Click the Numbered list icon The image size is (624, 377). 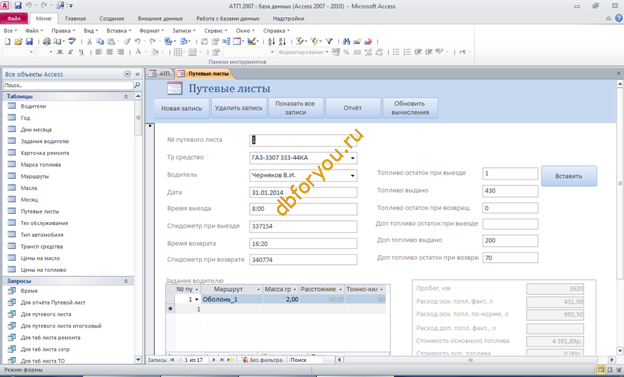coord(407,52)
